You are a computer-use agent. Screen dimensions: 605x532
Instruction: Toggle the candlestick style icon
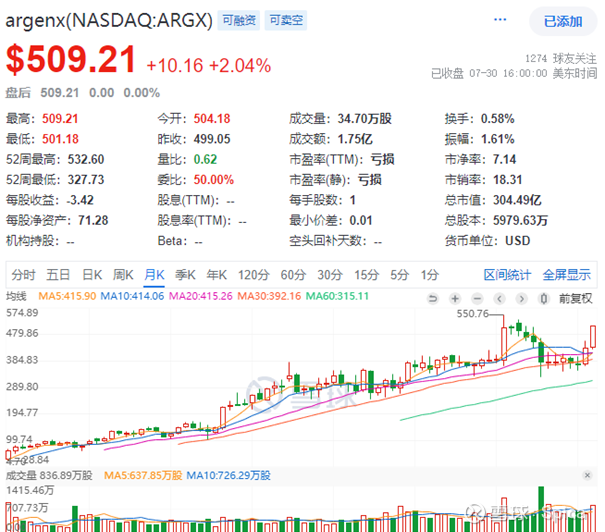click(544, 299)
